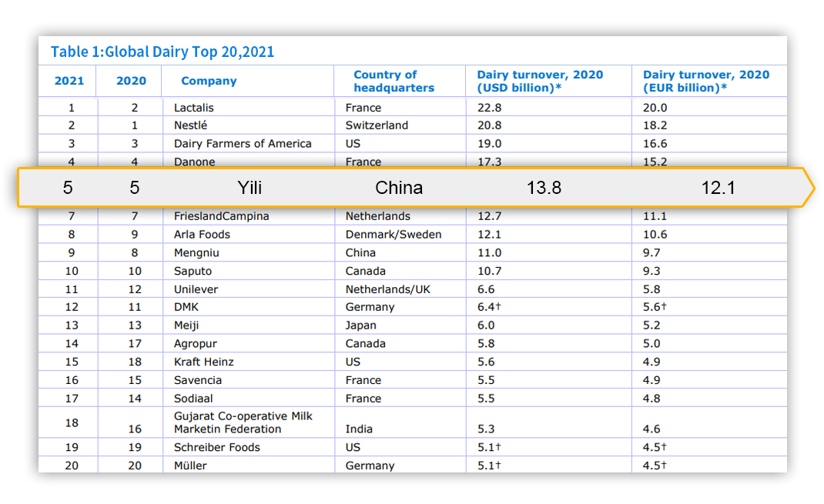Click the Denmark/Sweden country cell
Image resolution: width=824 pixels, height=504 pixels.
click(x=393, y=235)
